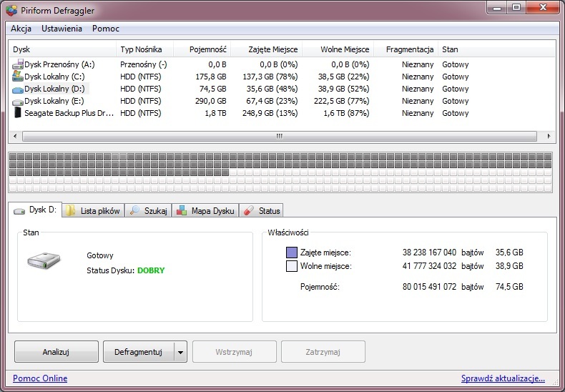Image resolution: width=565 pixels, height=392 pixels.
Task: Expand the Defragmentuj dropdown arrow
Action: 180,352
